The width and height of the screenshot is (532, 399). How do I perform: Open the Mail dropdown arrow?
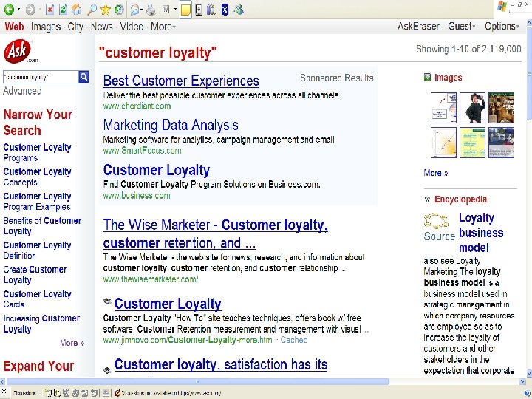tap(141, 10)
